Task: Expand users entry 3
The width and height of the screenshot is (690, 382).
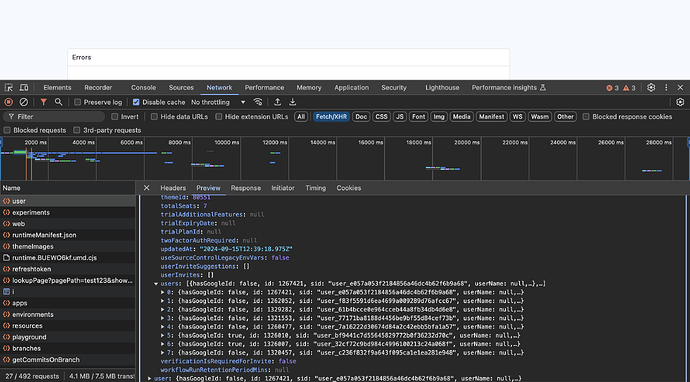Action: tap(162, 318)
